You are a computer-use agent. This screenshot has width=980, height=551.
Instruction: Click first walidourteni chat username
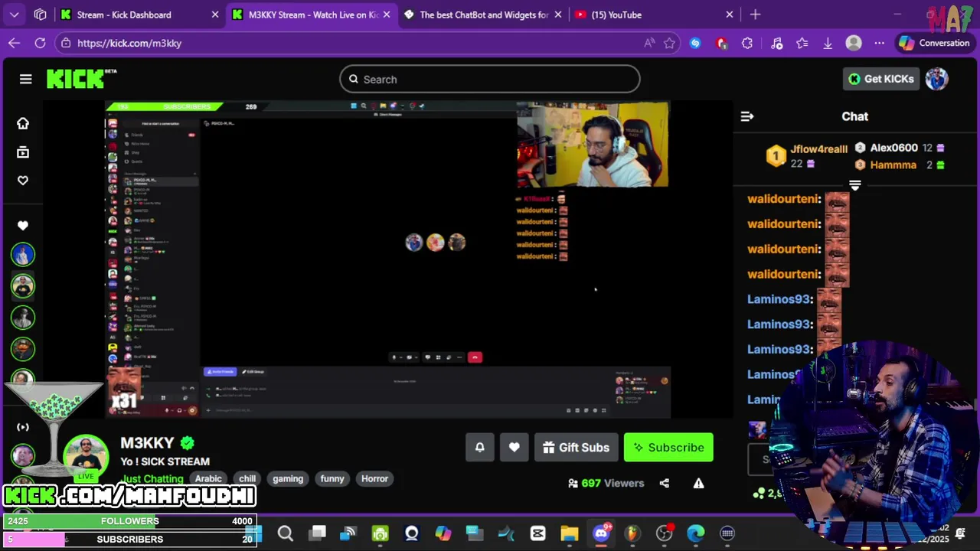coord(784,199)
